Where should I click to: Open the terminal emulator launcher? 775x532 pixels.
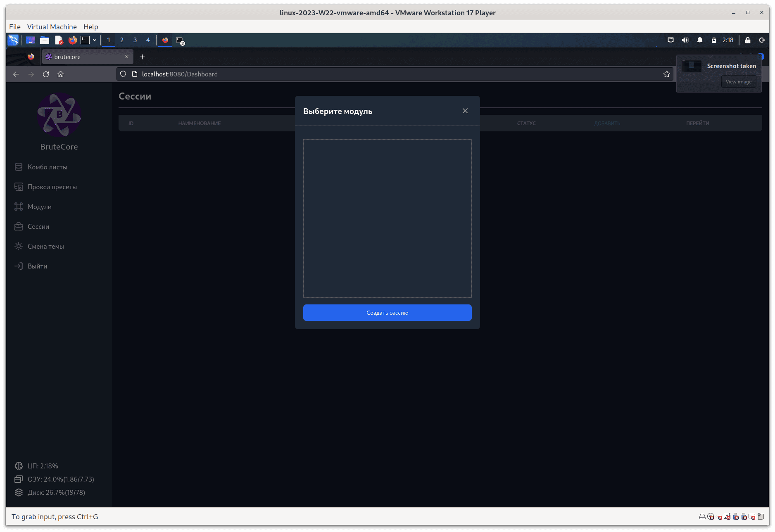[85, 40]
